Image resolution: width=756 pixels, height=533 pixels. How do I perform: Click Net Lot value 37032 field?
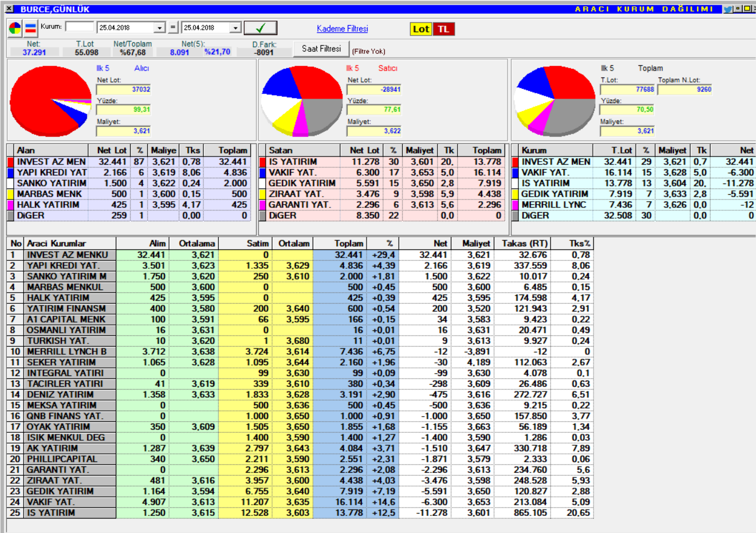(x=123, y=89)
